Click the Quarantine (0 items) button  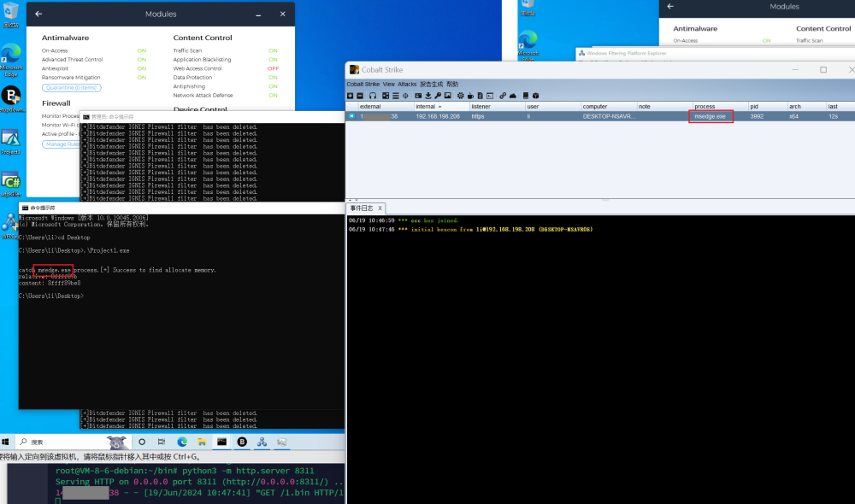(71, 87)
